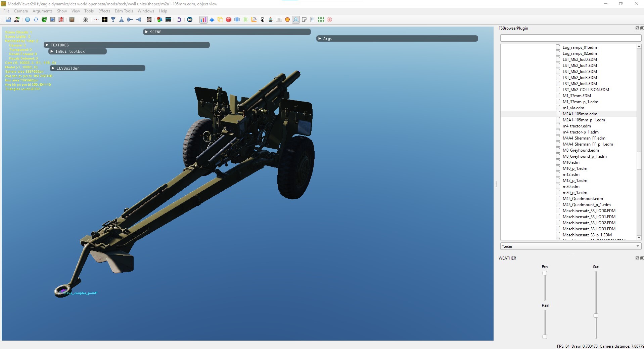The height and width of the screenshot is (349, 644).
Task: Click the red running figure icon
Action: (x=61, y=20)
